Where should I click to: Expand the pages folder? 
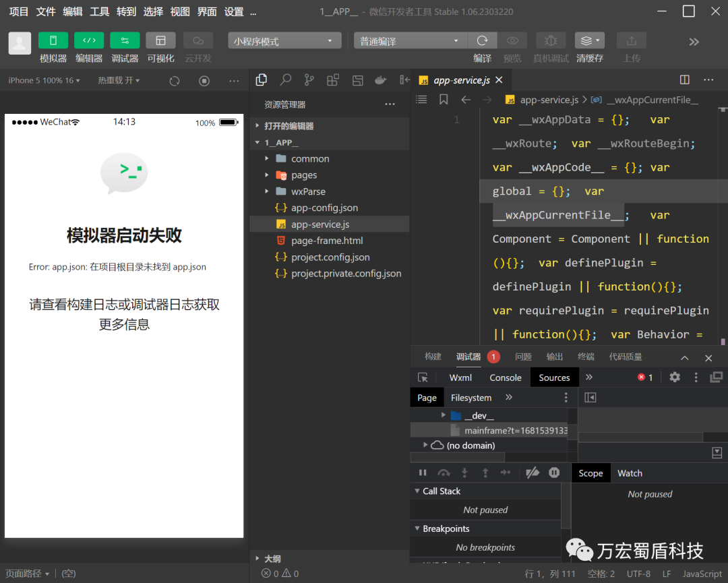pyautogui.click(x=330, y=175)
